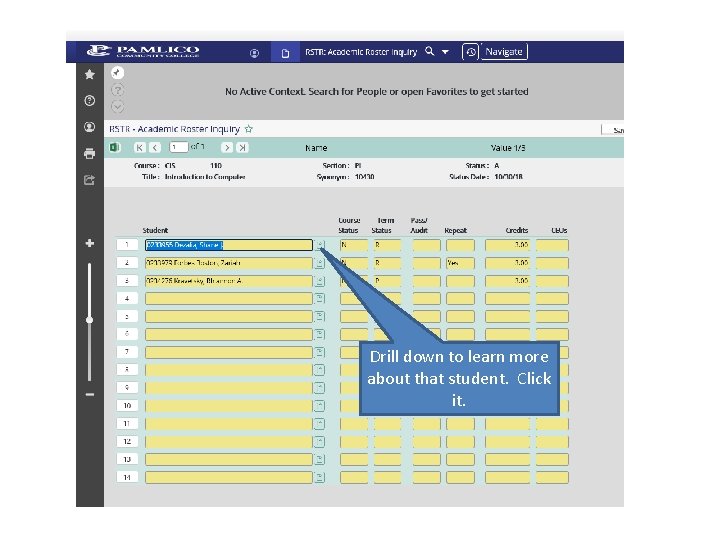Click the zoom in plus icon

point(90,243)
